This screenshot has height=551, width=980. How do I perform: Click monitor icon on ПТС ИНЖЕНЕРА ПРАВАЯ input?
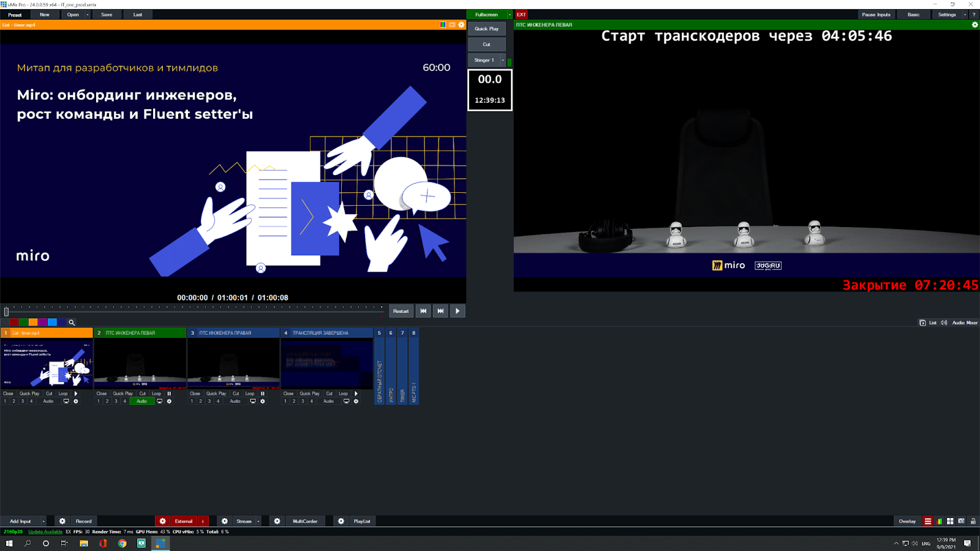pos(253,401)
